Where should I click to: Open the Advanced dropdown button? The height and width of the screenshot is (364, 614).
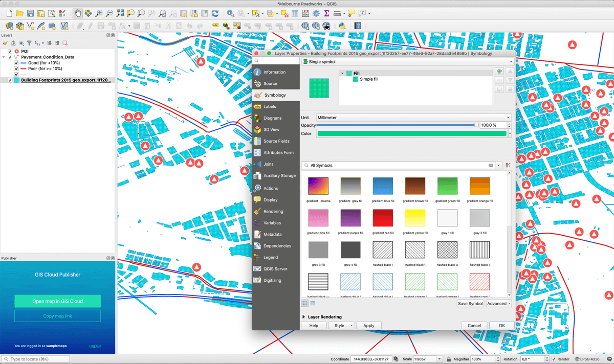pyautogui.click(x=498, y=304)
